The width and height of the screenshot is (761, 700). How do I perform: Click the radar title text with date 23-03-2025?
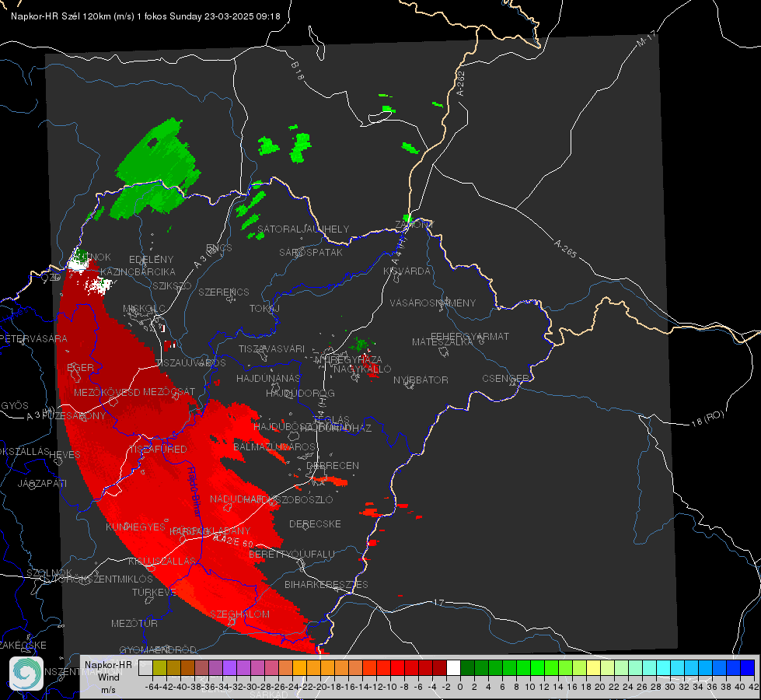coord(145,16)
